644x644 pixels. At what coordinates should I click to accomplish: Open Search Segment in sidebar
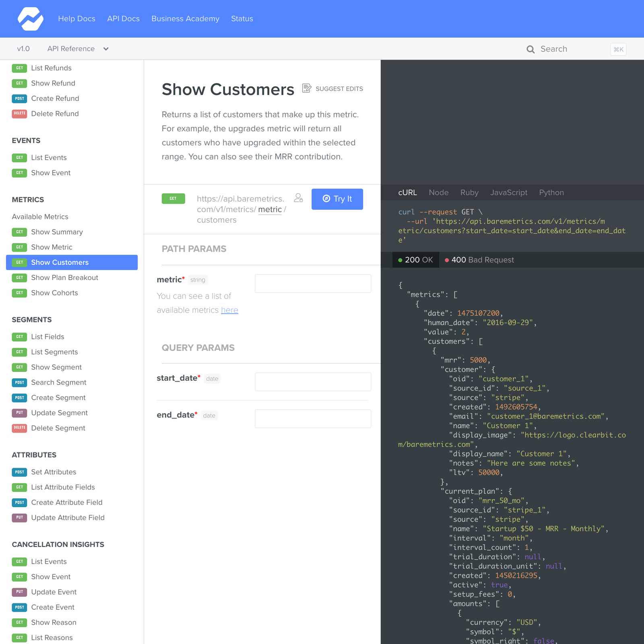pos(59,382)
